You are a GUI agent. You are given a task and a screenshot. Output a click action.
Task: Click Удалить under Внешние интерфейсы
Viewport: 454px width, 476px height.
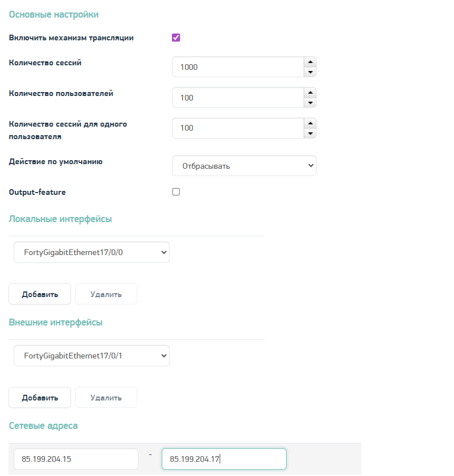[106, 398]
